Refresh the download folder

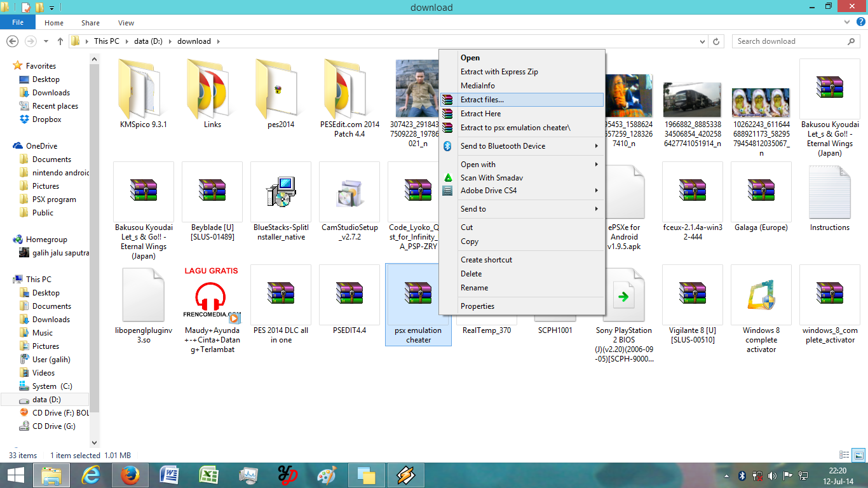click(717, 41)
